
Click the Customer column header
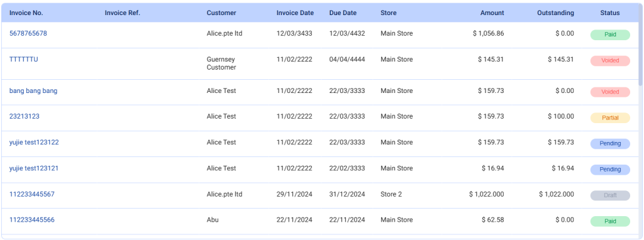click(x=221, y=13)
